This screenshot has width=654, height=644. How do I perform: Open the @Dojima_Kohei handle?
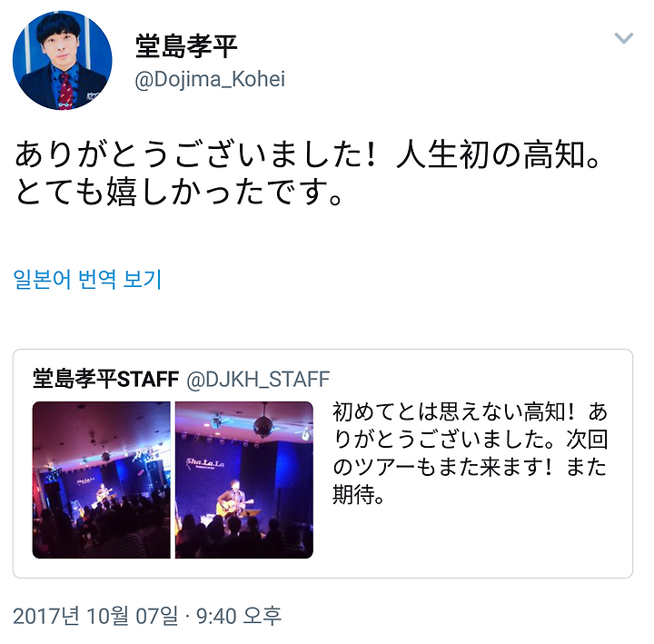(210, 79)
